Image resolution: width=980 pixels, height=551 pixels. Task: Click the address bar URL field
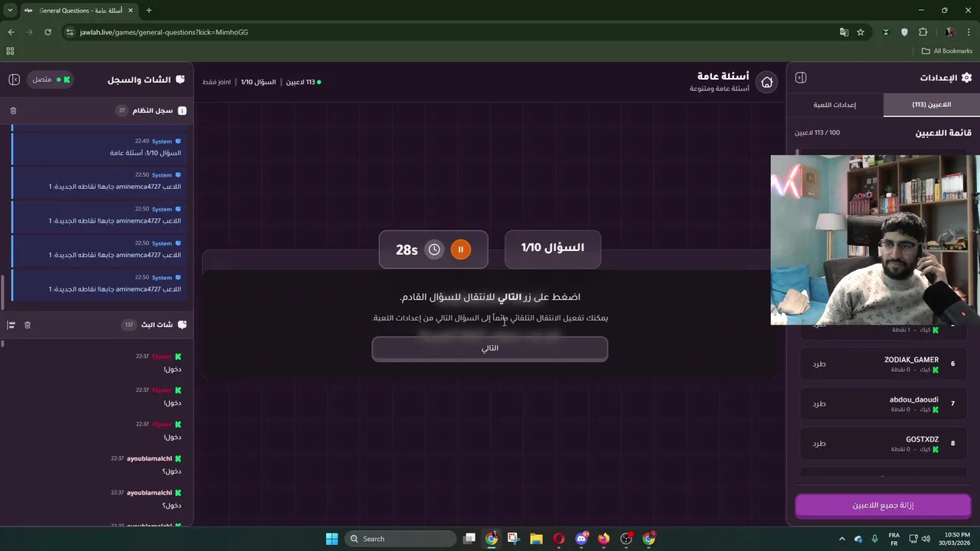pyautogui.click(x=452, y=32)
